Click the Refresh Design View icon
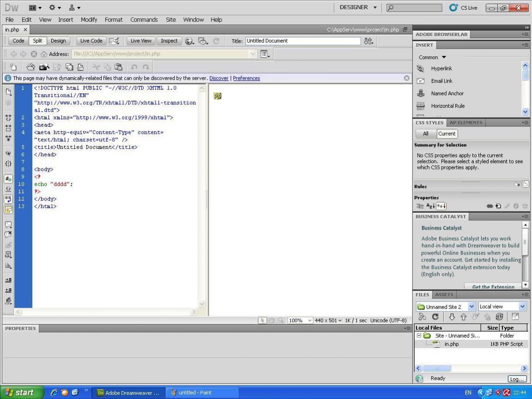Viewport: 532px width, 399px height. click(216, 41)
